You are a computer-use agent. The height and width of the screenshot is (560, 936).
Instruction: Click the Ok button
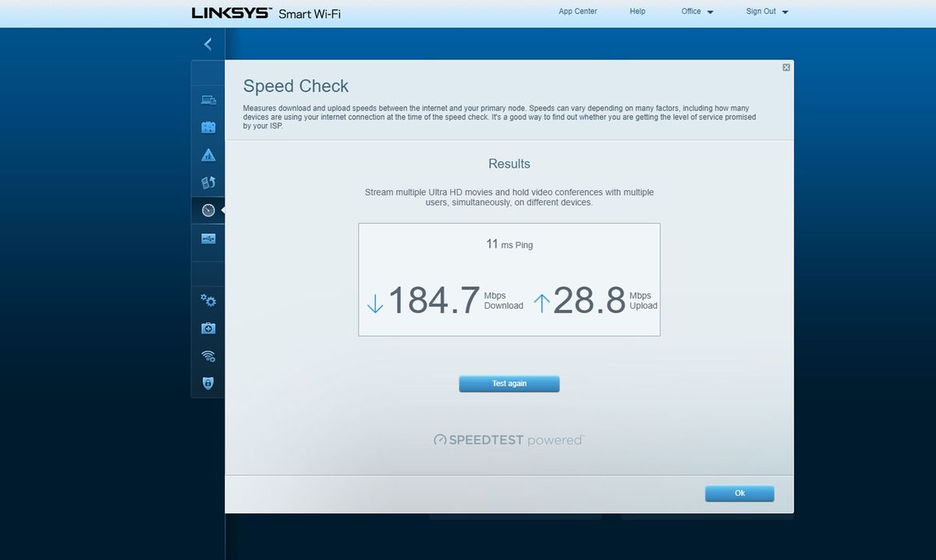tap(739, 493)
